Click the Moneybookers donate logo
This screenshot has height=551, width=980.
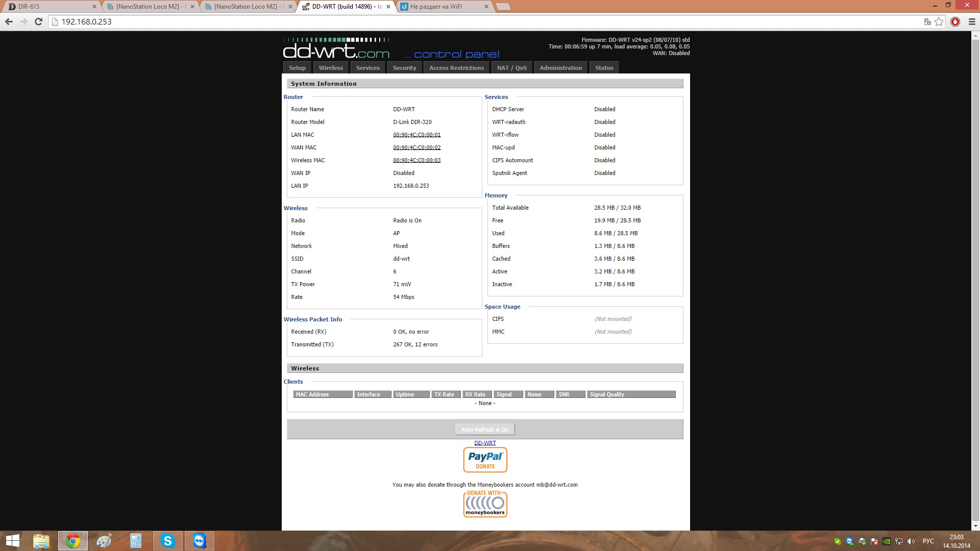pos(485,504)
